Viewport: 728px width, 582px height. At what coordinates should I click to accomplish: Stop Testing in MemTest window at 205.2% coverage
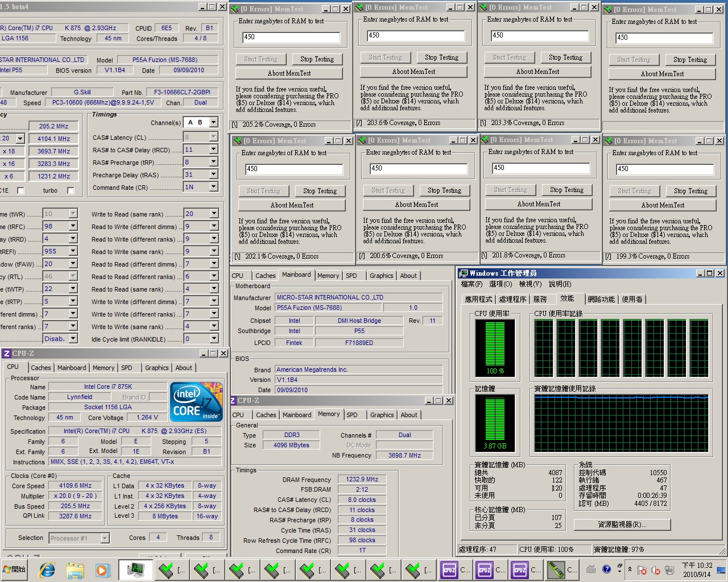317,59
